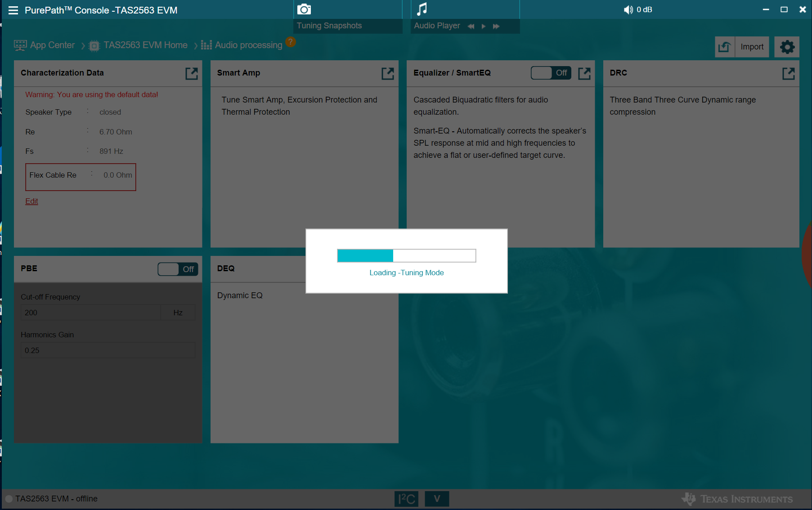This screenshot has height=510, width=812.
Task: Click the default data warning text
Action: click(x=92, y=94)
